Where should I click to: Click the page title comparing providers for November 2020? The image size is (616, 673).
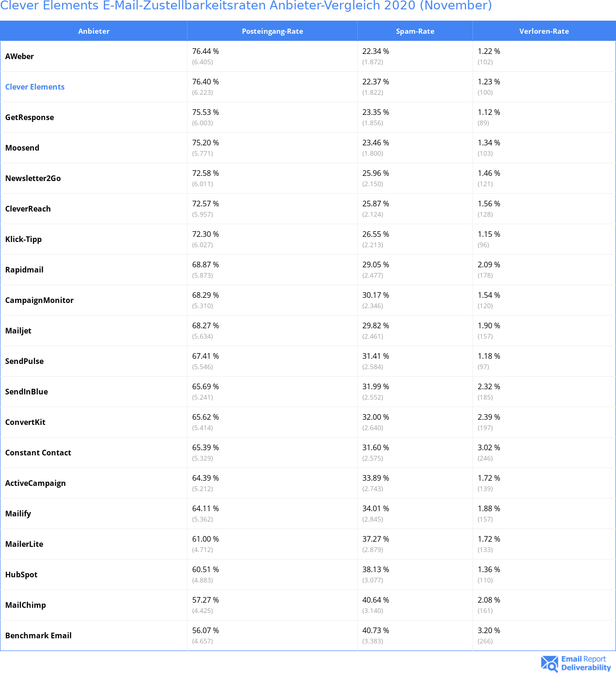[x=246, y=6]
